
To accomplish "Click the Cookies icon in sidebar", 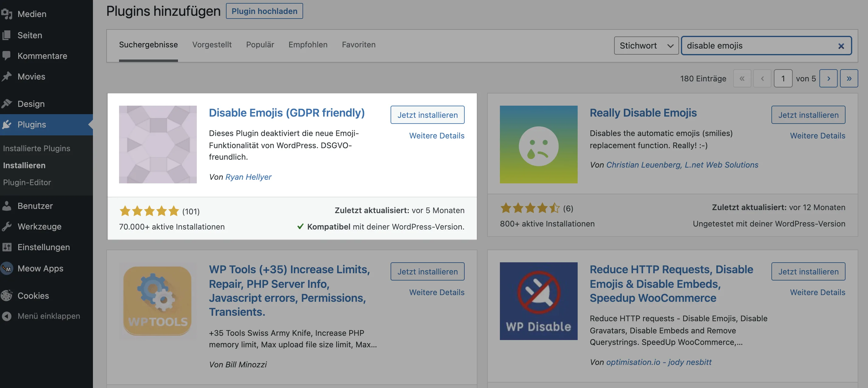I will [6, 295].
